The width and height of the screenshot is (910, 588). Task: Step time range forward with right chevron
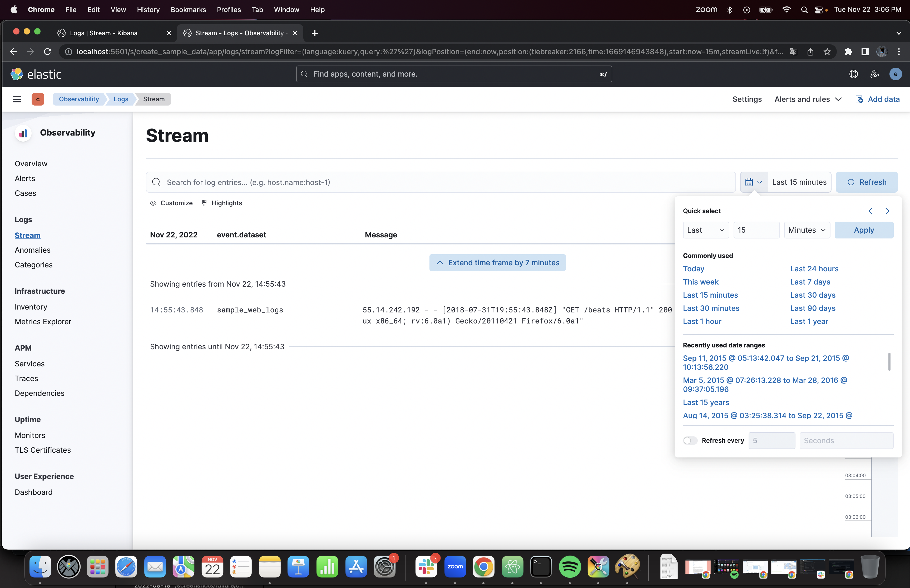point(887,211)
